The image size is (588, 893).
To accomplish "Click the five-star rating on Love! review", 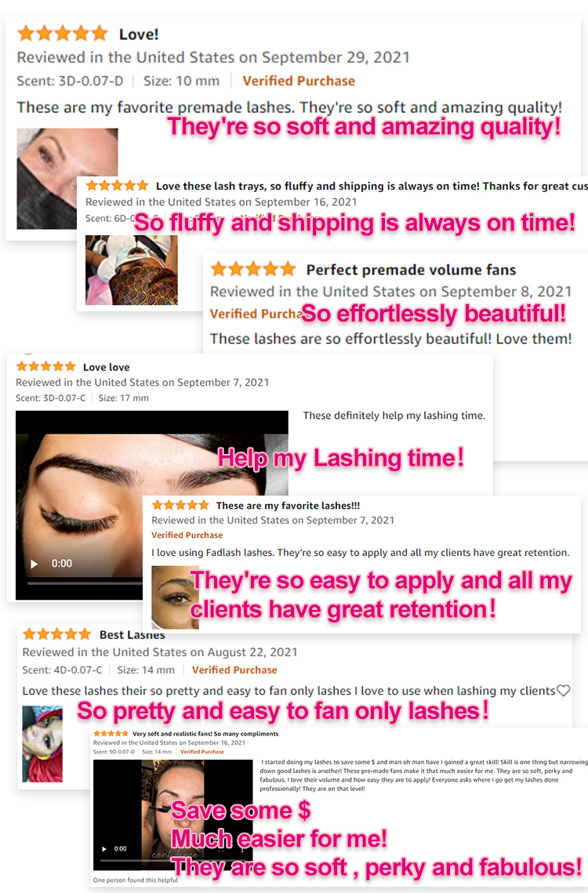I will tap(63, 34).
